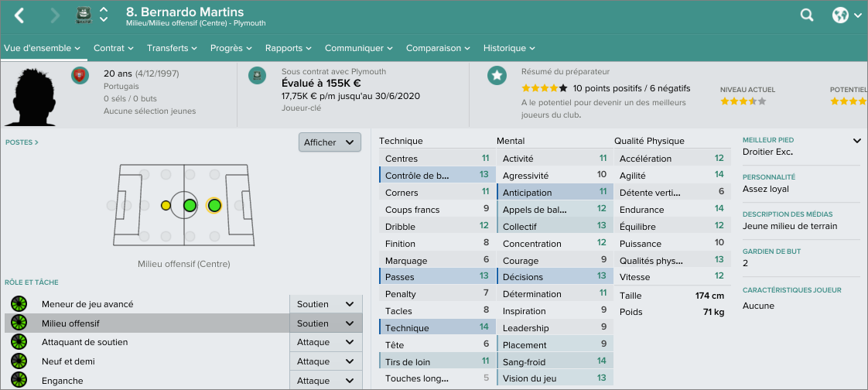This screenshot has width=868, height=390.
Task: Click the back navigation arrow
Action: tap(20, 15)
